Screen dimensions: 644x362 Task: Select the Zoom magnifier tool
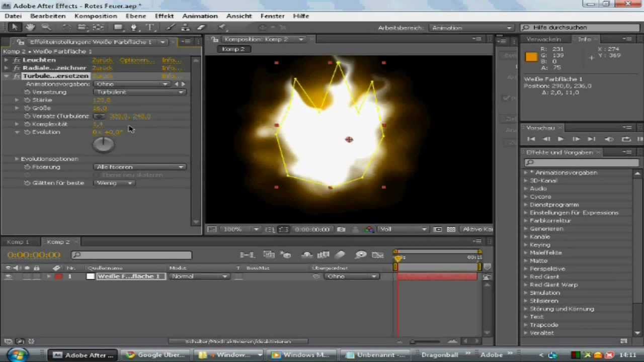point(46,28)
